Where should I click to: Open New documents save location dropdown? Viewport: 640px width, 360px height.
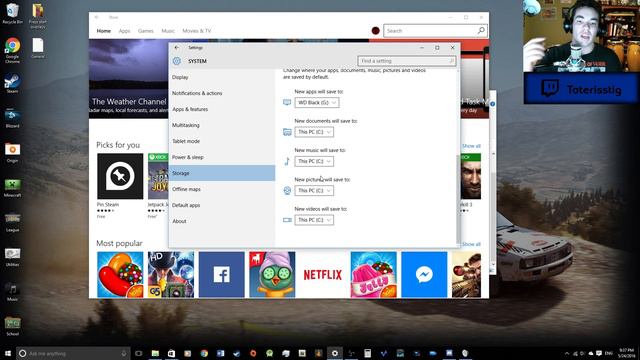pos(314,132)
